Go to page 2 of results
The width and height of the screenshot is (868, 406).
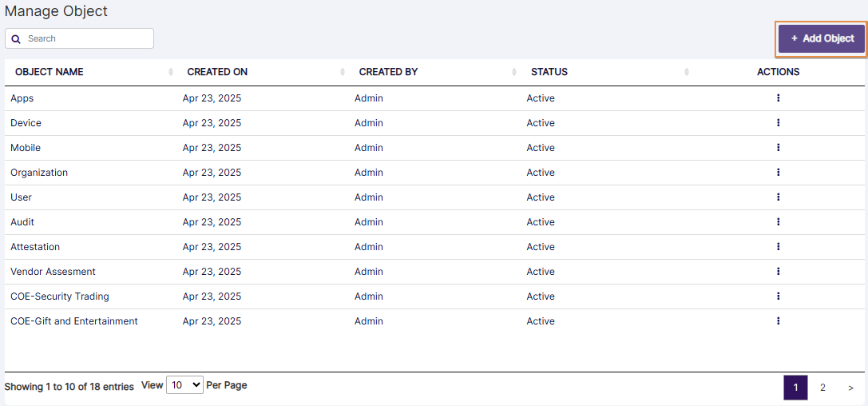[x=822, y=388]
